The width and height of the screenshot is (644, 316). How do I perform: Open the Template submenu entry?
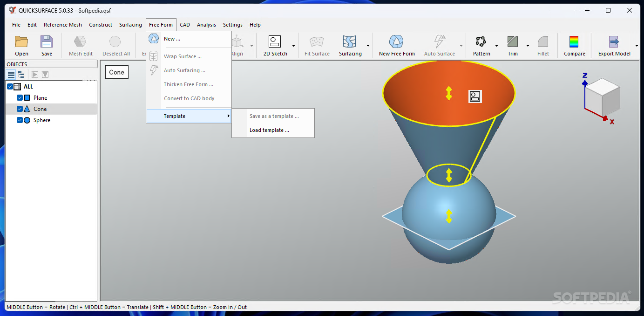coord(189,116)
